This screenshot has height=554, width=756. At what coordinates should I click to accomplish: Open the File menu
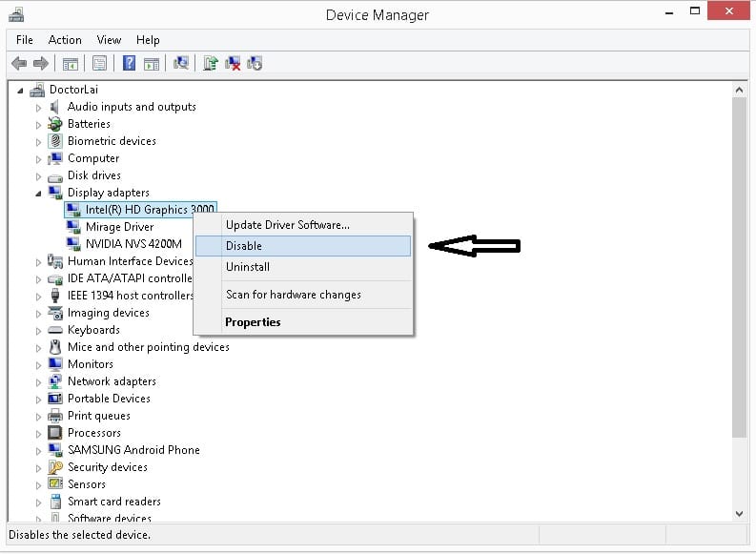click(25, 40)
